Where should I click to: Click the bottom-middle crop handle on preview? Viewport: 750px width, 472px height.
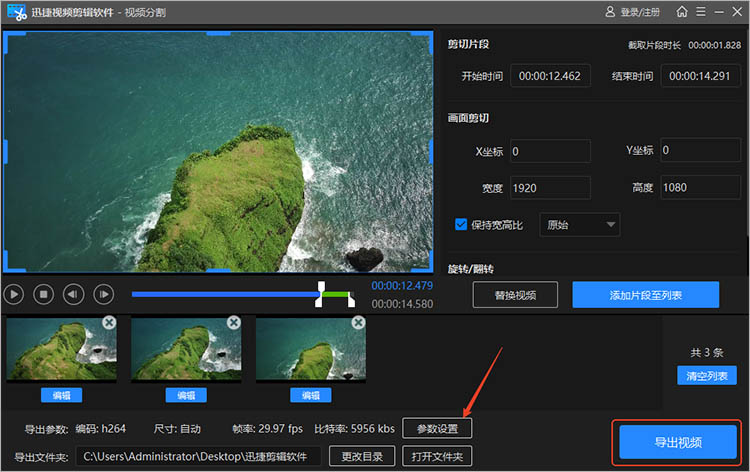pyautogui.click(x=219, y=271)
